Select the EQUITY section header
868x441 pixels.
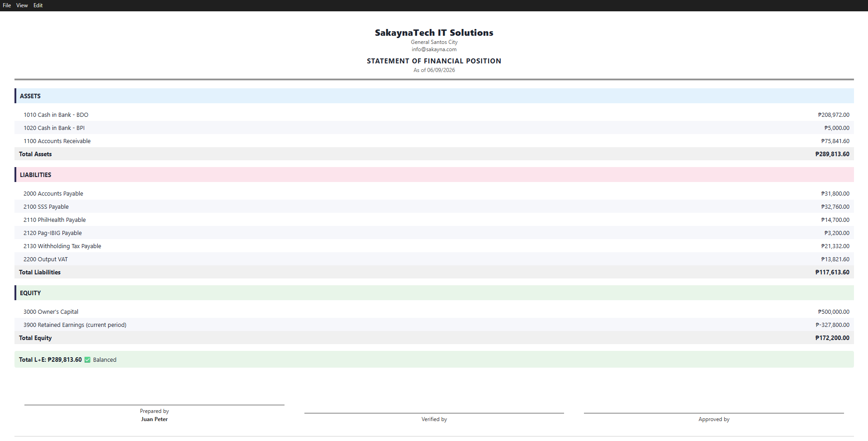click(x=434, y=293)
